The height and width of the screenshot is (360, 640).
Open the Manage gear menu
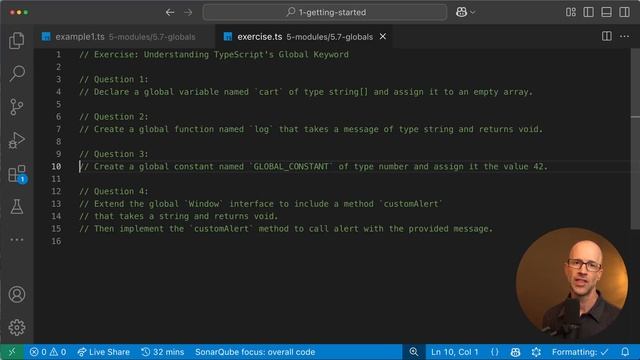(x=17, y=327)
